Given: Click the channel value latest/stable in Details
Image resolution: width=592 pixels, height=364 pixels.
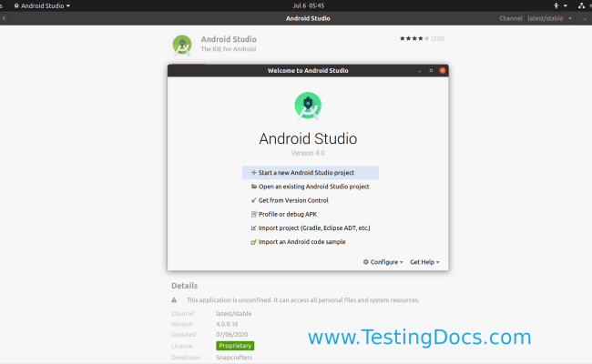Looking at the screenshot, I should 234,313.
